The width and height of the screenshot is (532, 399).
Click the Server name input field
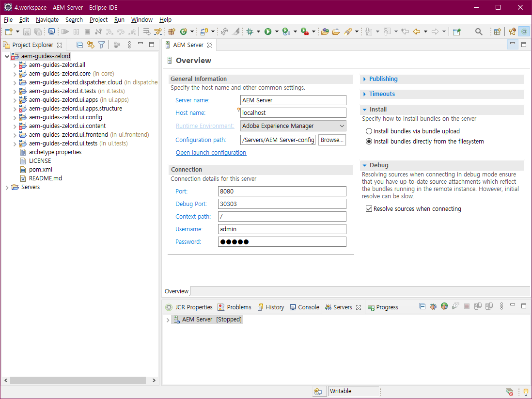click(293, 100)
